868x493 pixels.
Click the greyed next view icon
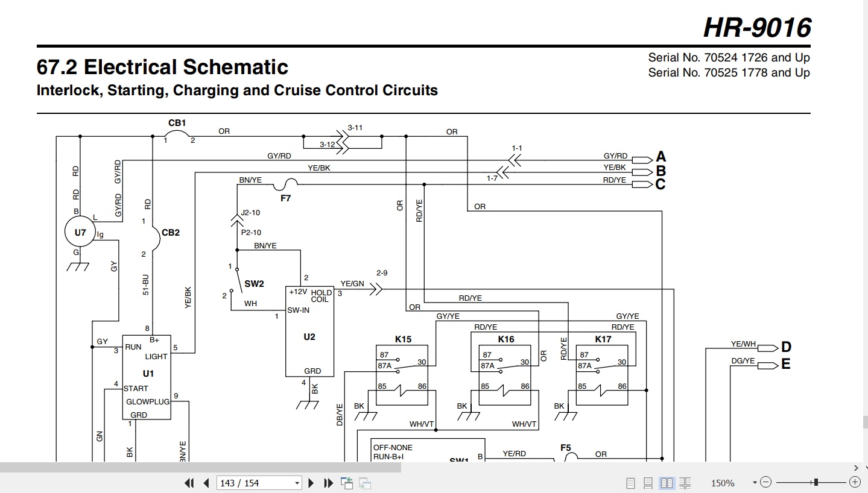click(x=364, y=483)
